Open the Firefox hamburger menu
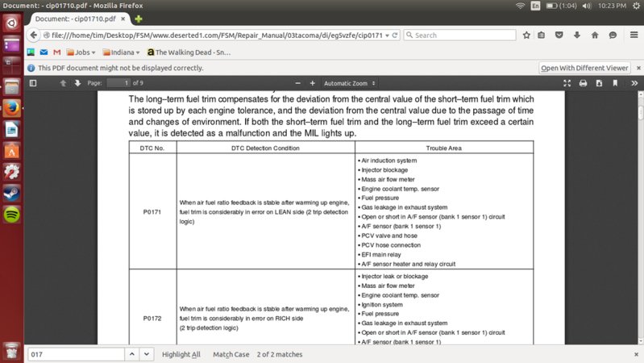644x363 pixels. click(x=634, y=35)
